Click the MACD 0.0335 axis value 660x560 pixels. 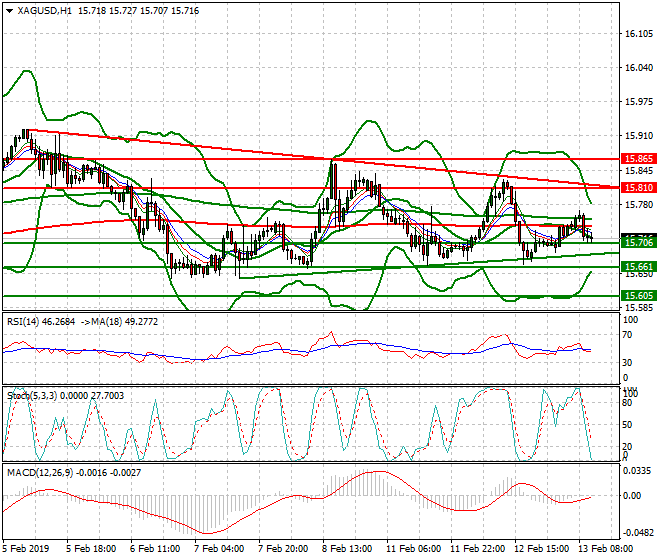pos(636,471)
